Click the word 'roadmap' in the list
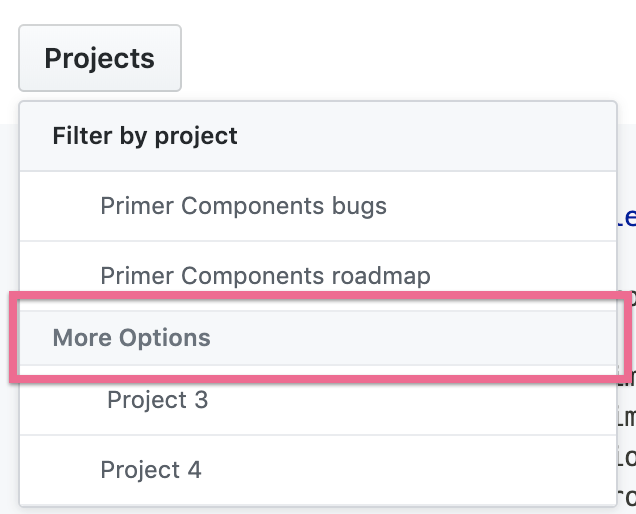This screenshot has width=636, height=514. pos(382,275)
